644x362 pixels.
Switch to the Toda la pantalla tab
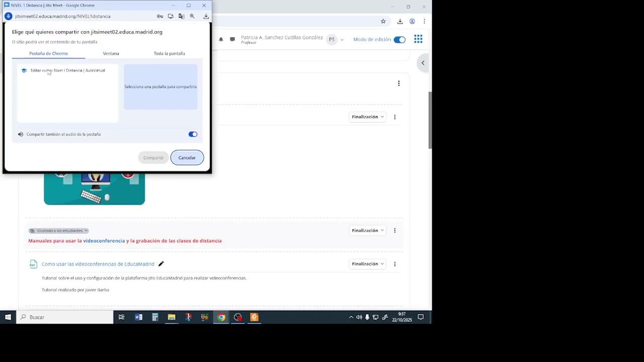[x=169, y=53]
